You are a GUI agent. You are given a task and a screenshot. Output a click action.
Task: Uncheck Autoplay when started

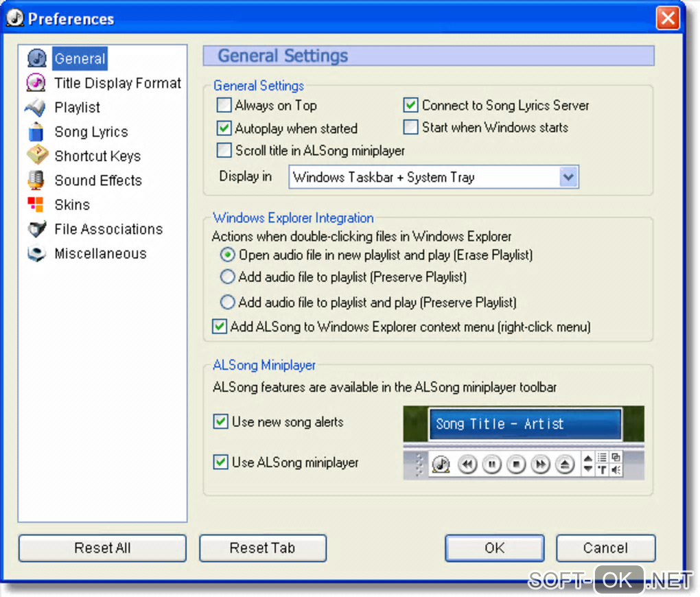tap(224, 128)
